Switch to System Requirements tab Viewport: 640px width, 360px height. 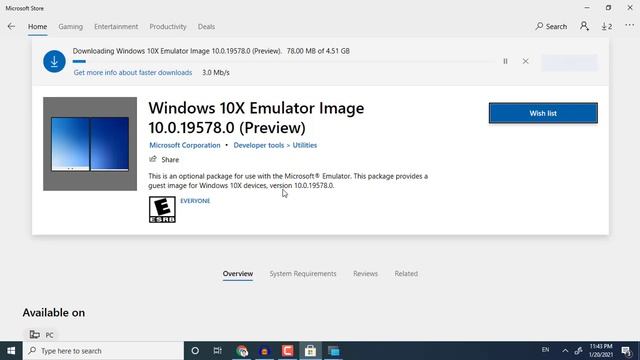click(x=303, y=274)
